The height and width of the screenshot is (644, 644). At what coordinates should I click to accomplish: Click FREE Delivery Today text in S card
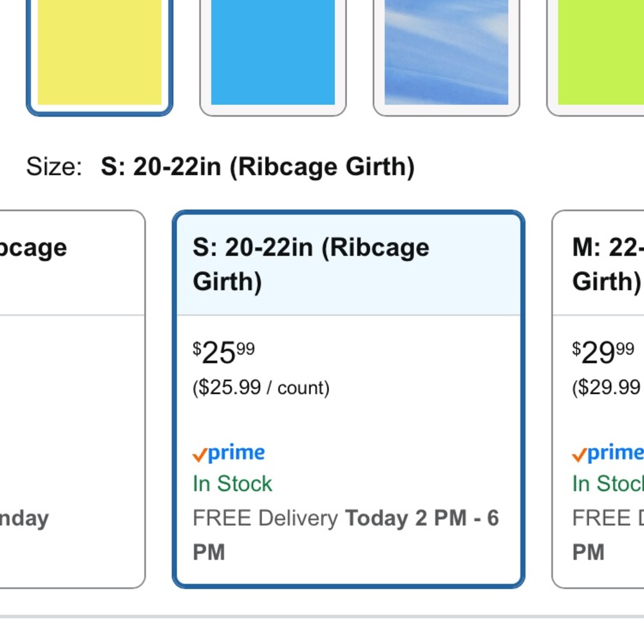click(346, 518)
